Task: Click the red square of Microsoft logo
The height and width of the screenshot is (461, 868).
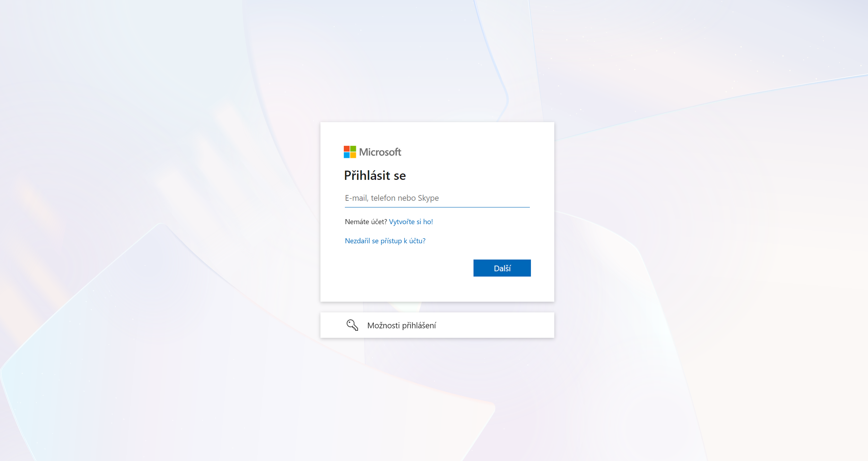Action: (347, 149)
